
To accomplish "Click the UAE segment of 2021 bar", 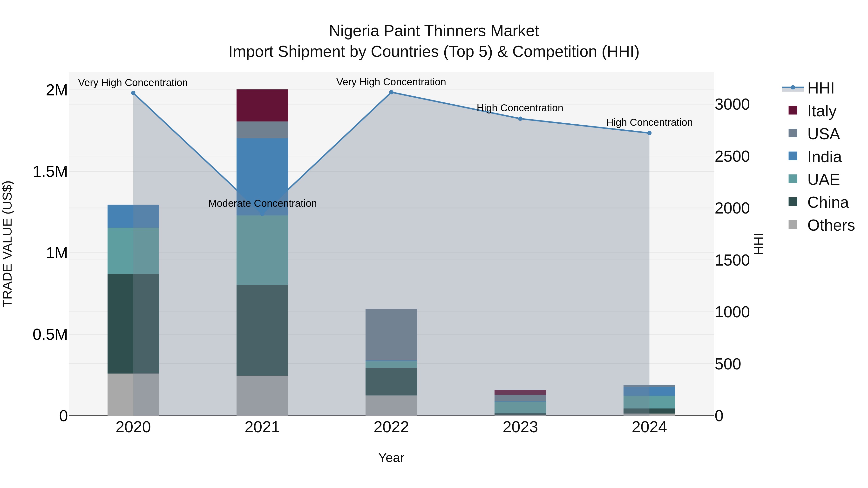I will pyautogui.click(x=262, y=250).
